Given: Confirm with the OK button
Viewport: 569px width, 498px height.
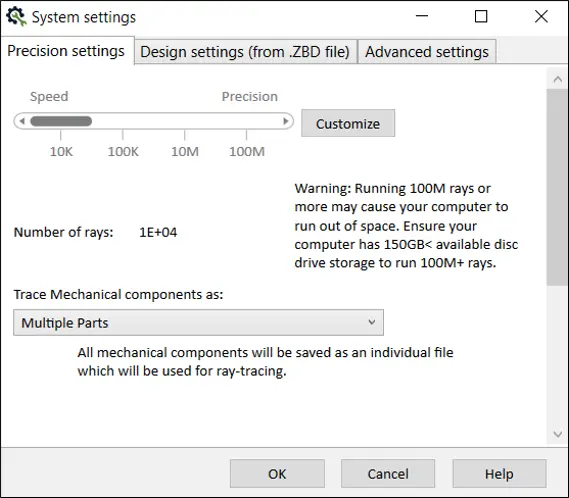Looking at the screenshot, I should point(277,474).
